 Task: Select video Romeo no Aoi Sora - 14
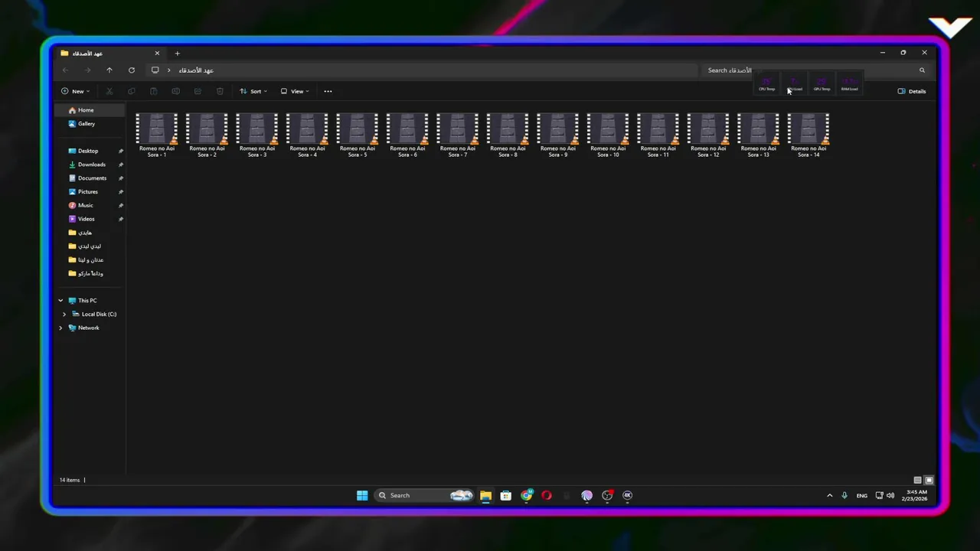tap(808, 135)
